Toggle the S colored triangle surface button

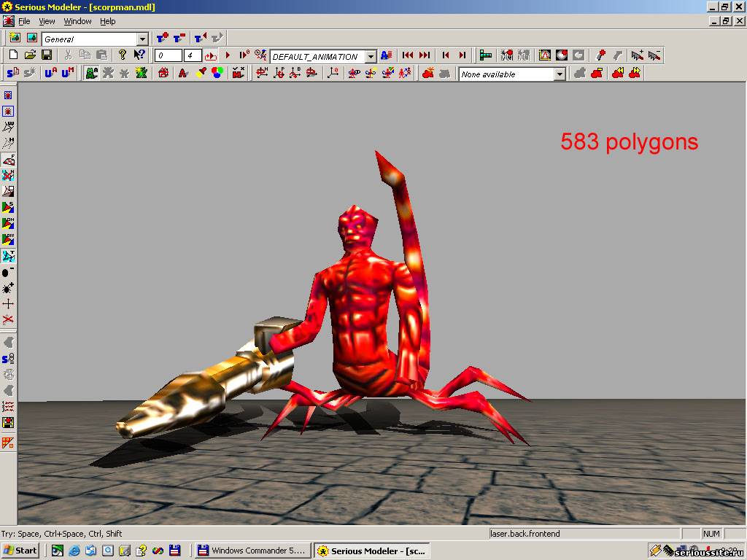pyautogui.click(x=8, y=207)
